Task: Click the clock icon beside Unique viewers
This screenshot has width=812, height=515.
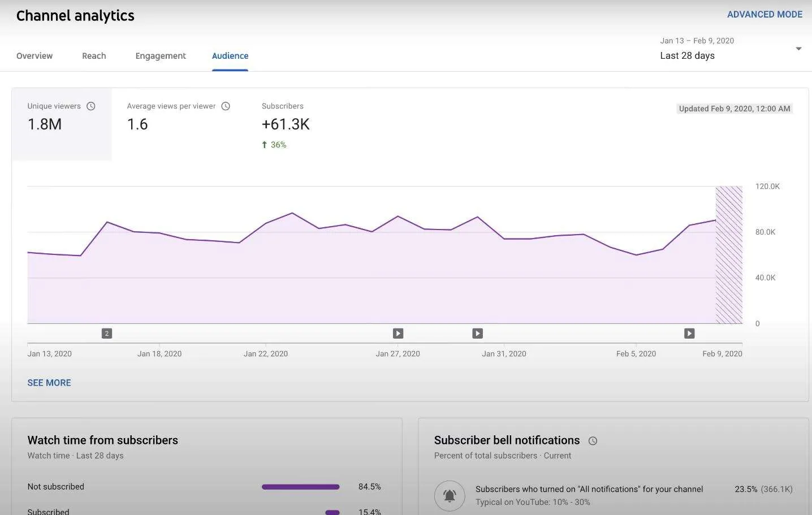Action: (91, 106)
